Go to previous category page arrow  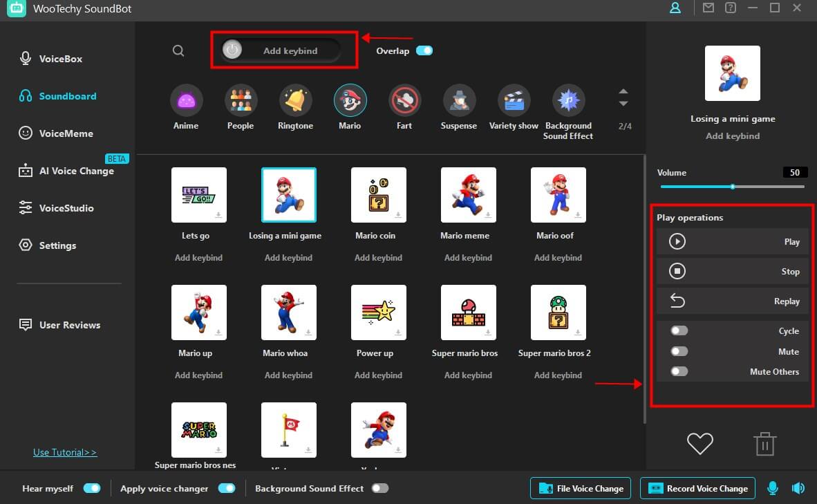623,92
